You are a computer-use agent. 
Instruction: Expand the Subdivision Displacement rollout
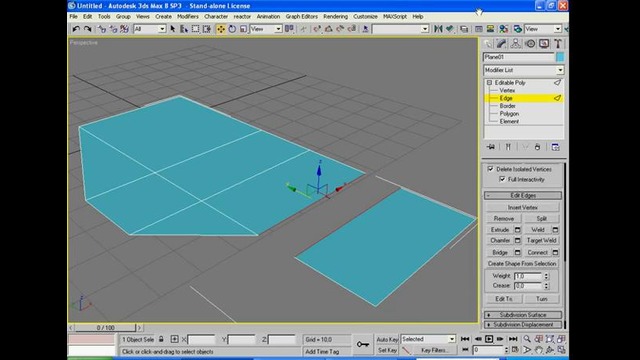click(x=523, y=325)
